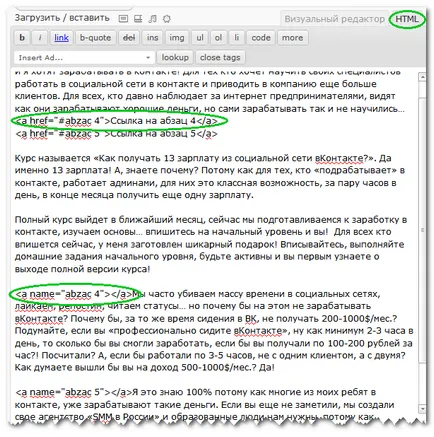Place cursor in 'Ссылка на абзац 5' line
The height and width of the screenshot is (437, 434).
coord(116,134)
